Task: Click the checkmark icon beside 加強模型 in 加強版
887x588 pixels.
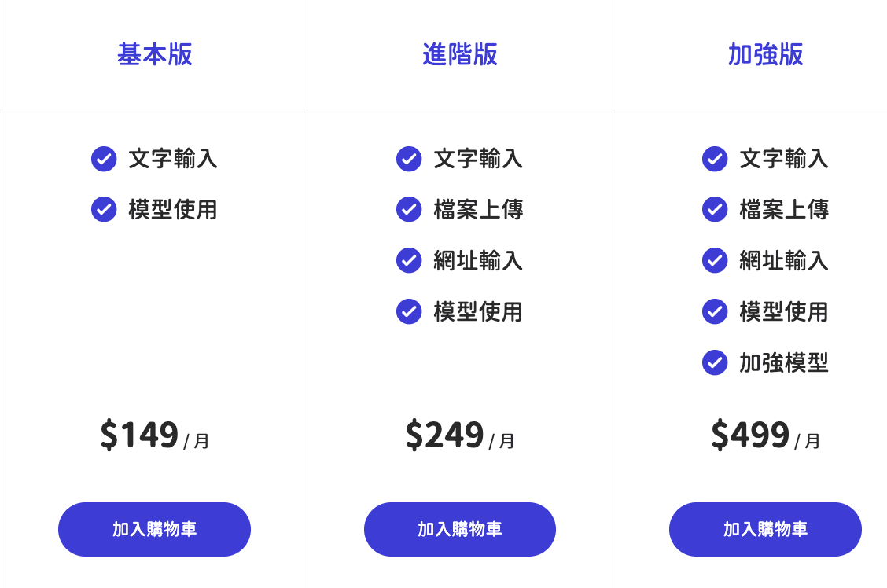Action: [715, 362]
